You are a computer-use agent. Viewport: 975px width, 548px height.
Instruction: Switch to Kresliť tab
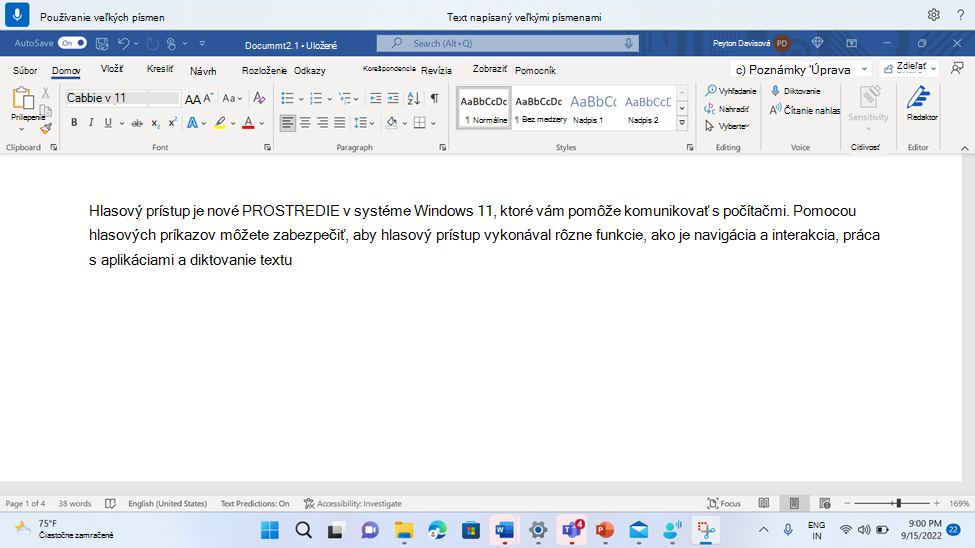click(x=160, y=69)
